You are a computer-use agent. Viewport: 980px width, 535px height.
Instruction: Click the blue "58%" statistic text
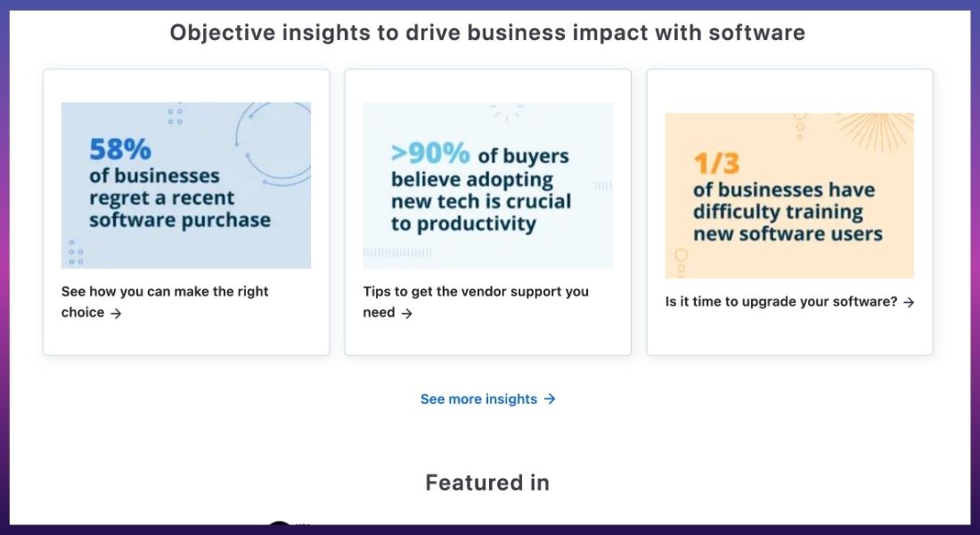(x=120, y=150)
